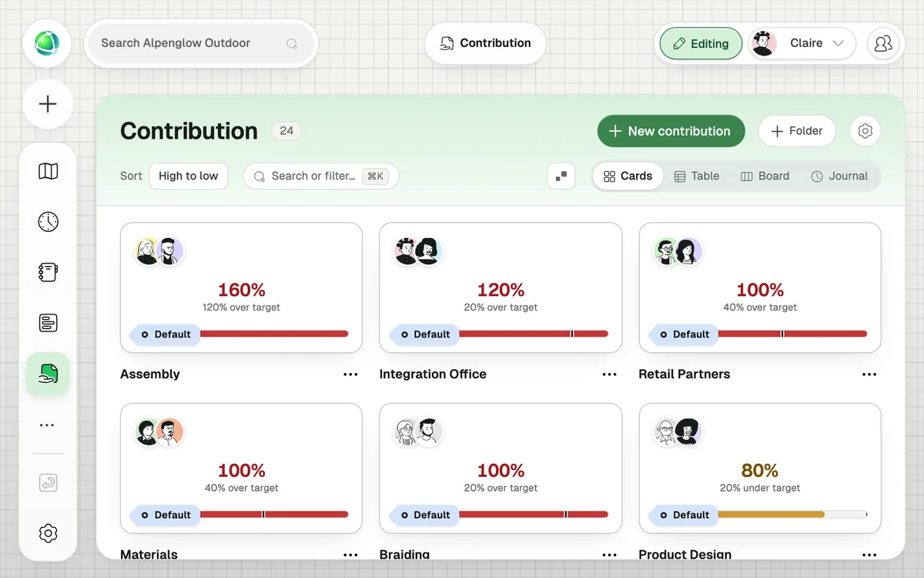Image resolution: width=924 pixels, height=578 pixels.
Task: Toggle the Editing mode button
Action: pos(701,44)
